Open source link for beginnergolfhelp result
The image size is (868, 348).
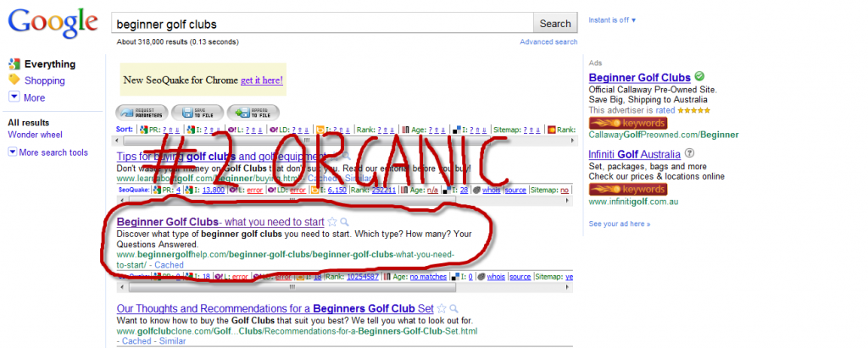point(520,277)
